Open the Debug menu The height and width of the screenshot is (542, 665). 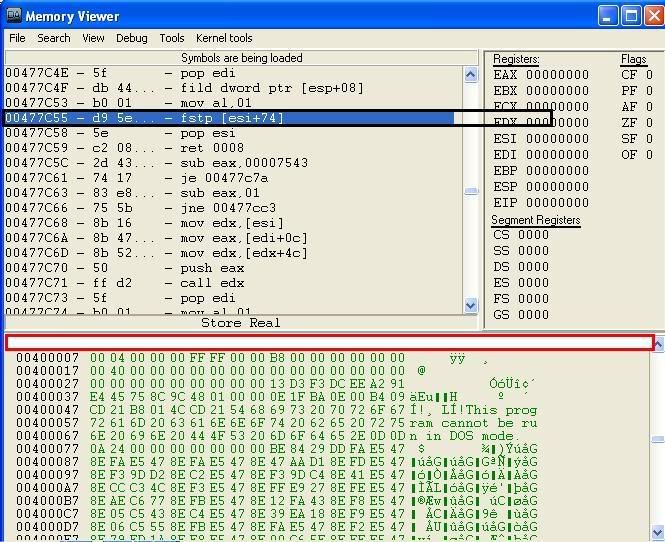click(x=131, y=38)
